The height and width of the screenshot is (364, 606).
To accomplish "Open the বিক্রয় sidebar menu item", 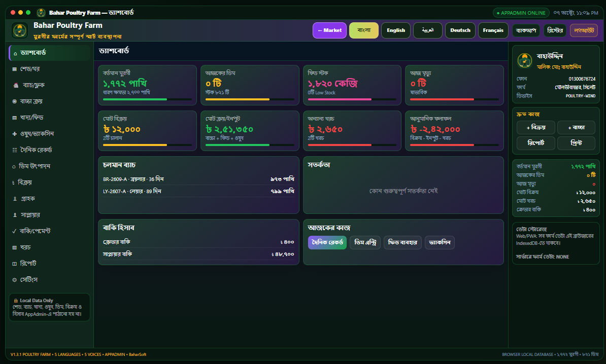I will tap(49, 182).
